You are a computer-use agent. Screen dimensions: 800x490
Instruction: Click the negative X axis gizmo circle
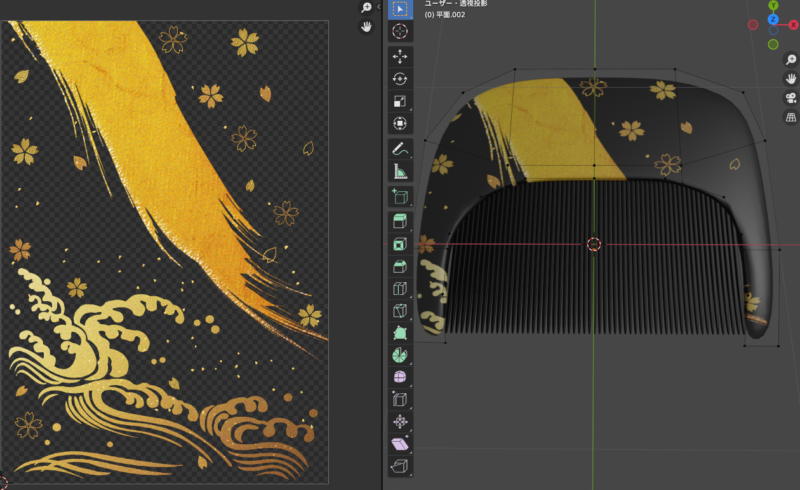pyautogui.click(x=753, y=24)
